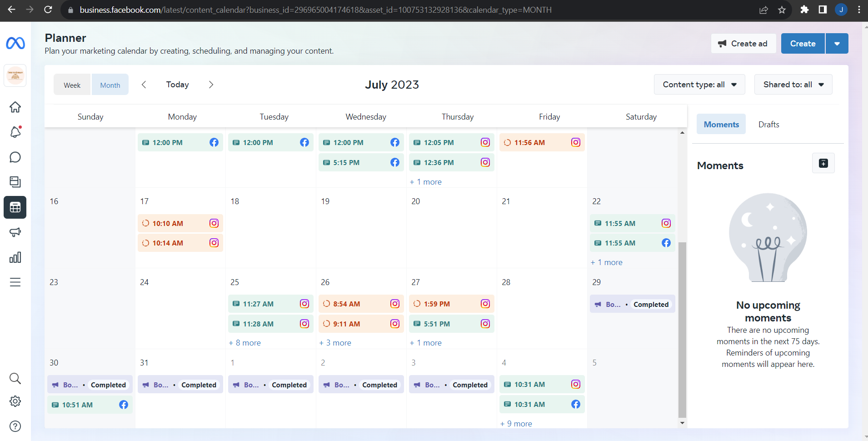
Task: Open Settings gear in sidebar
Action: [15, 401]
